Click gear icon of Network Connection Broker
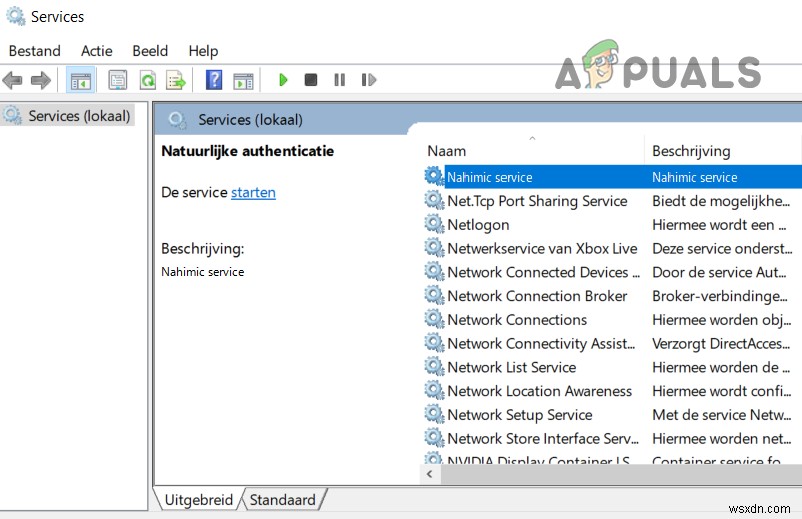The image size is (802, 519). [x=434, y=295]
